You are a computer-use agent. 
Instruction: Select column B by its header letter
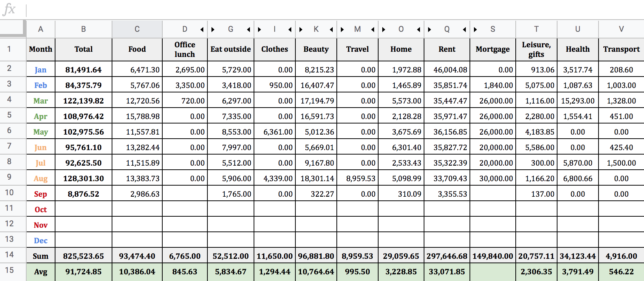click(84, 29)
